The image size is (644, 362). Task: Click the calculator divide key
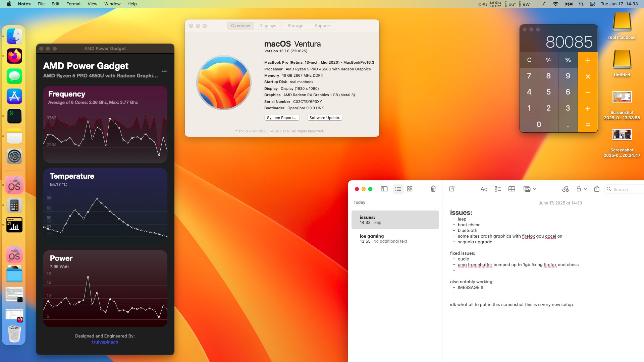pos(588,60)
